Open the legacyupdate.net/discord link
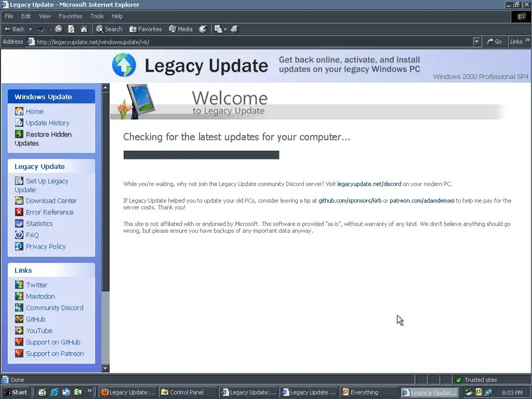The width and height of the screenshot is (532, 399). [369, 184]
